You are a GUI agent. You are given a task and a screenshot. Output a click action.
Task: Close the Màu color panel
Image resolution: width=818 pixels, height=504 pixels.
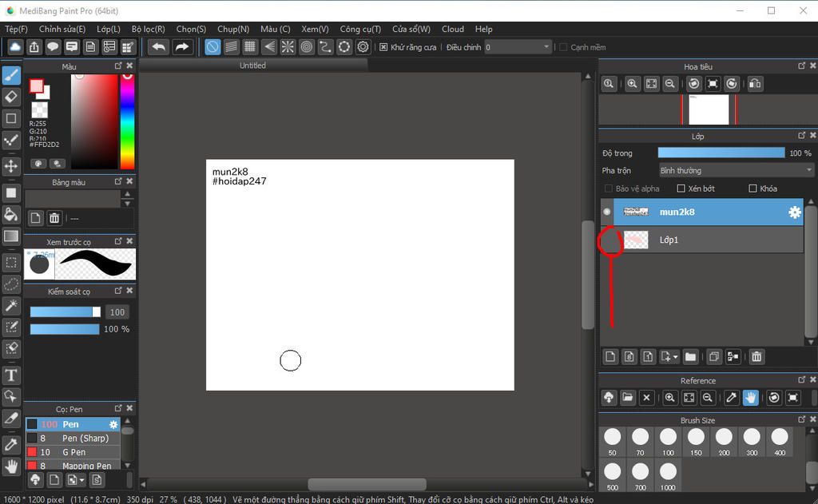point(130,65)
